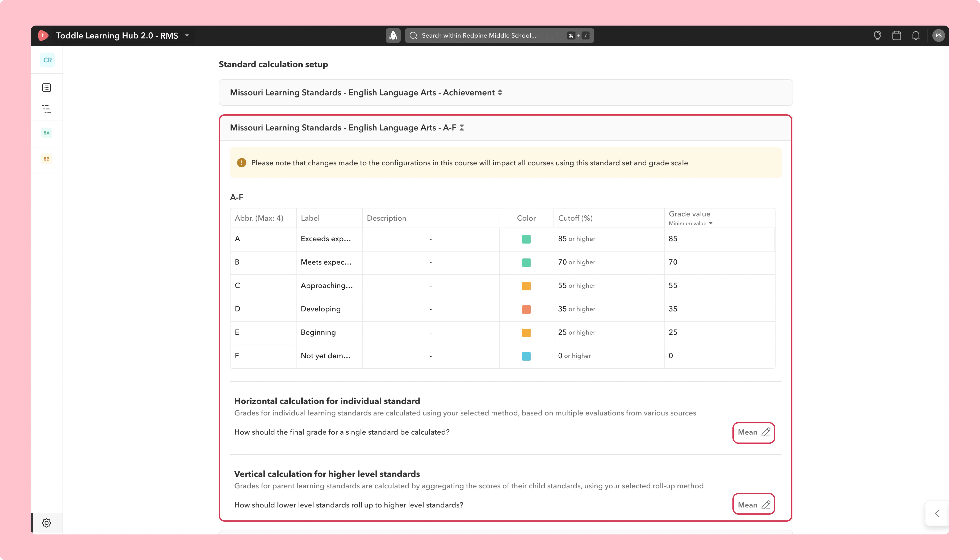
Task: Open the list view sidebar icon
Action: tap(47, 88)
